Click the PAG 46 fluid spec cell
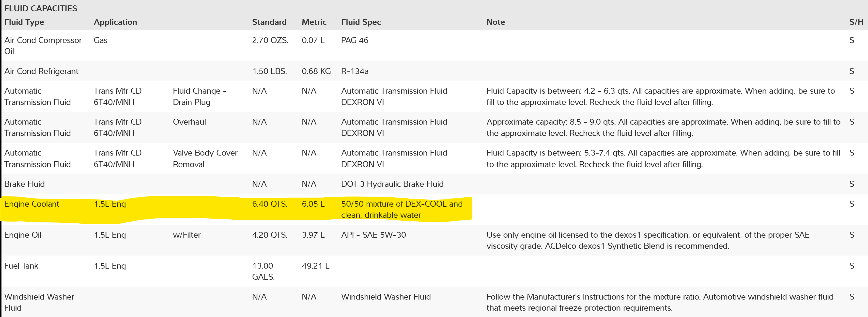868x317 pixels. point(355,40)
